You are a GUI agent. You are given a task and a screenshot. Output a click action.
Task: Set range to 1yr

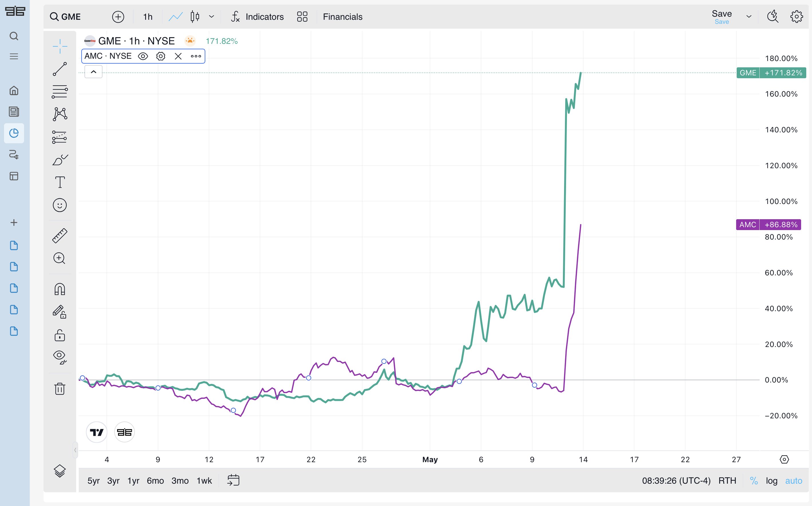(133, 481)
